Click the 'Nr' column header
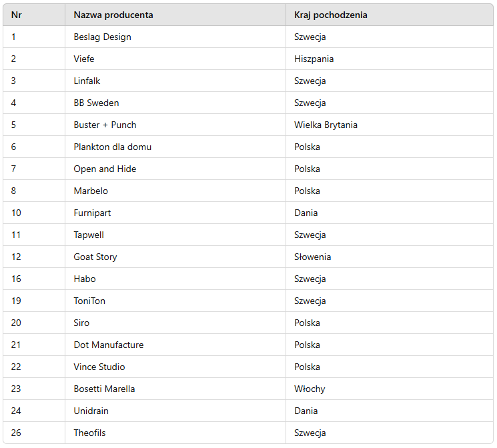Screen dimensions: 497x448 click(17, 15)
